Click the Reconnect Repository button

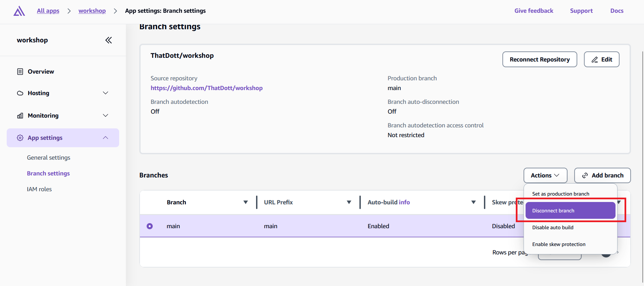point(540,59)
